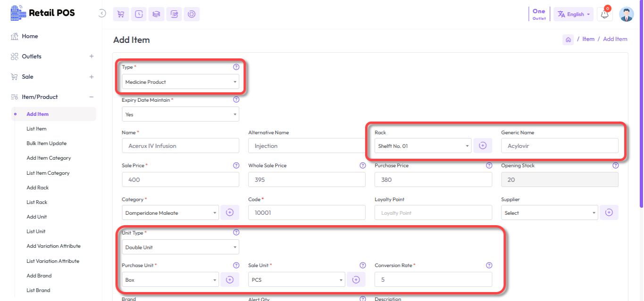Click the shopping cart icon in top toolbar
Image resolution: width=644 pixels, height=301 pixels.
(121, 14)
